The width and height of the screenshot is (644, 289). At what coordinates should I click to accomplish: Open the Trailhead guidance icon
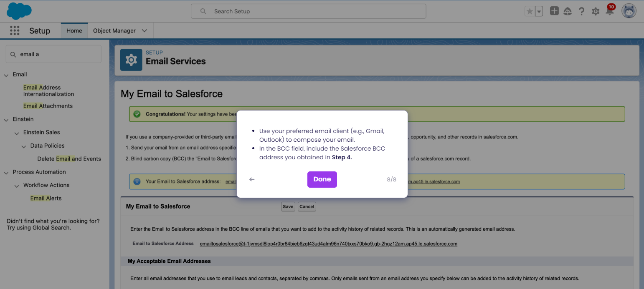568,11
